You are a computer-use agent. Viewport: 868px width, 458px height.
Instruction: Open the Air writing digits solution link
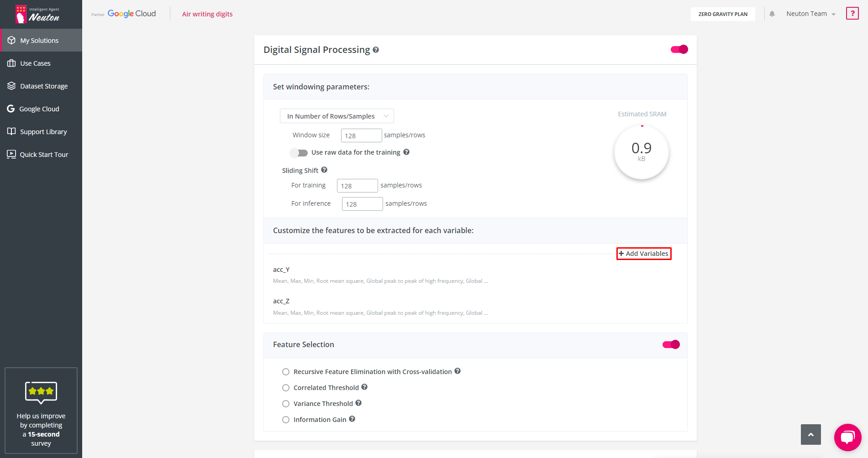[207, 14]
